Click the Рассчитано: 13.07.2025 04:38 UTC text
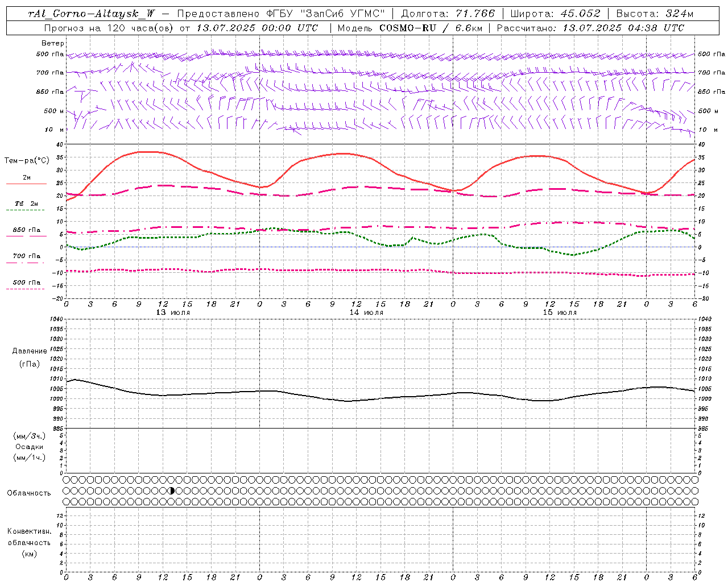This screenshot has width=728, height=582. pyautogui.click(x=590, y=28)
